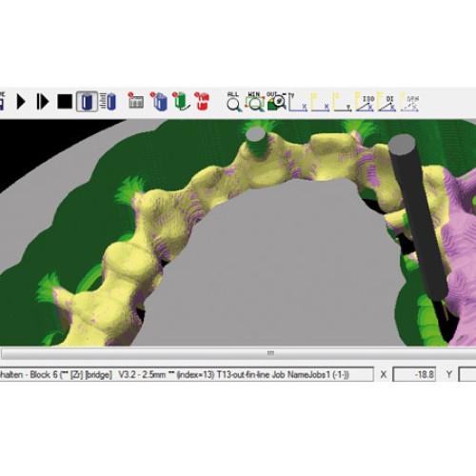Stop the simulation with black square
The image size is (476, 476).
coord(65,102)
